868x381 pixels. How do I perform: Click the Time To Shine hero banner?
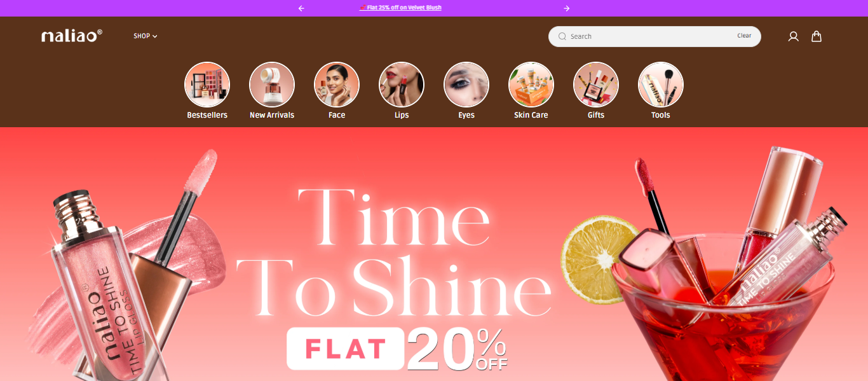434,254
